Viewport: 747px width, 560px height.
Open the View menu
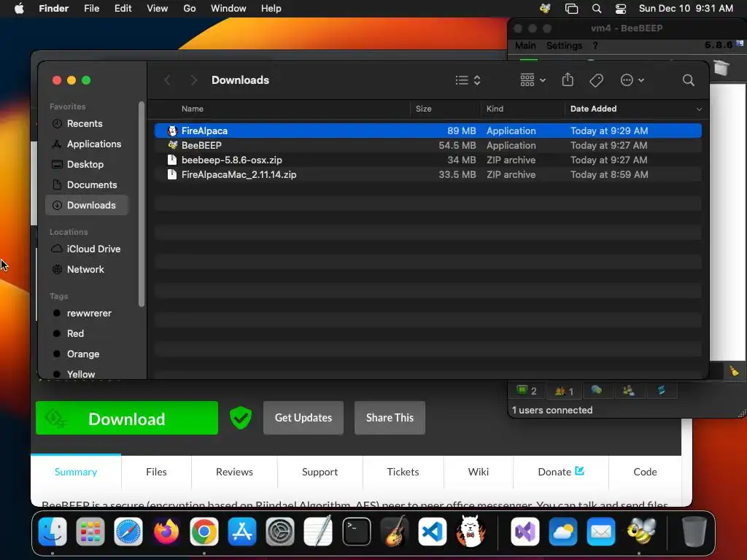158,9
